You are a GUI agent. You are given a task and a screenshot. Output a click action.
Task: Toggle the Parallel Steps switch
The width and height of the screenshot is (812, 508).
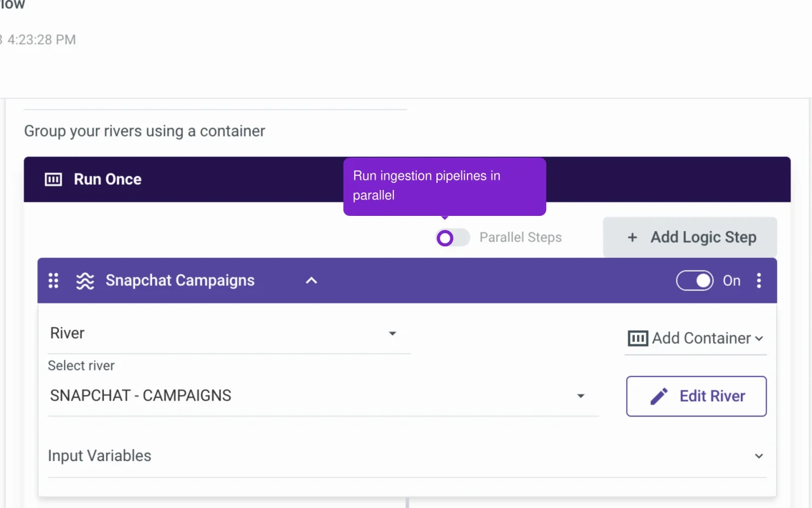453,238
